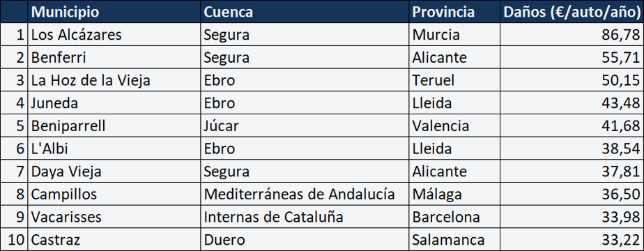Click the Benferri municipality cell
The image size is (644, 251).
click(114, 57)
